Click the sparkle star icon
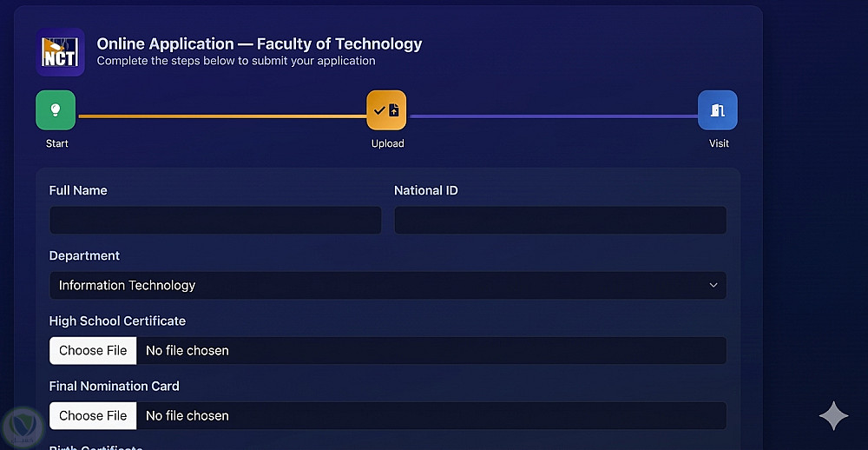 pos(833,416)
